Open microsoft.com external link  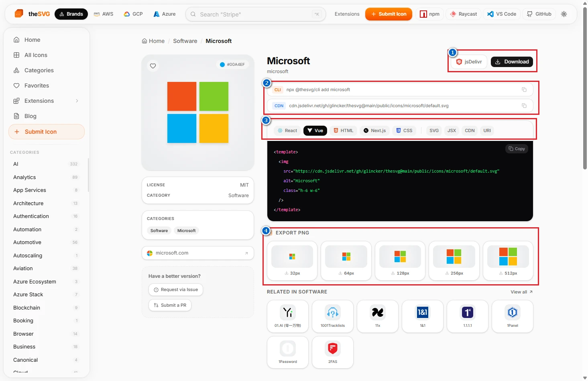point(198,253)
